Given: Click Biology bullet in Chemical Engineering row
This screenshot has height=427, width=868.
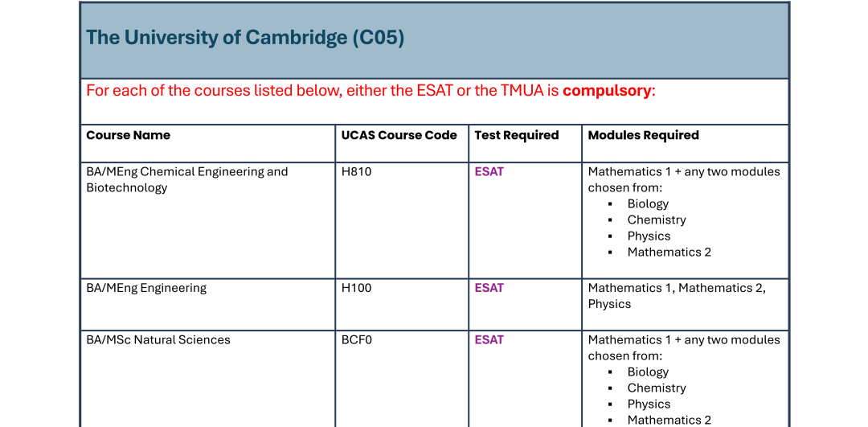Looking at the screenshot, I should 648,203.
